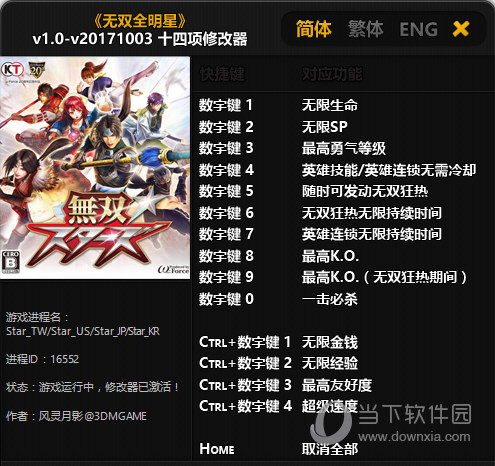Screen dimensions: 495x466
Task: Switch language to 简体
Action: [x=313, y=29]
